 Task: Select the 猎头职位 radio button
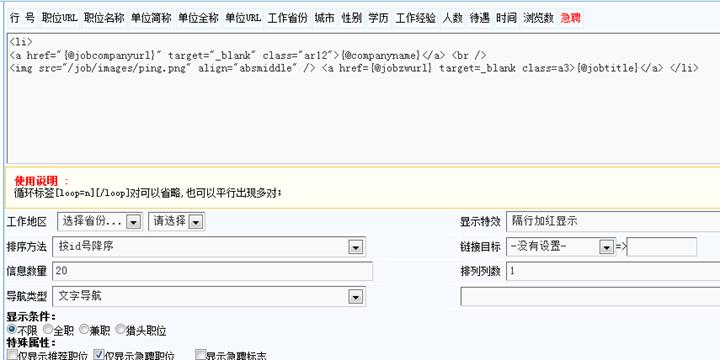pos(120,329)
